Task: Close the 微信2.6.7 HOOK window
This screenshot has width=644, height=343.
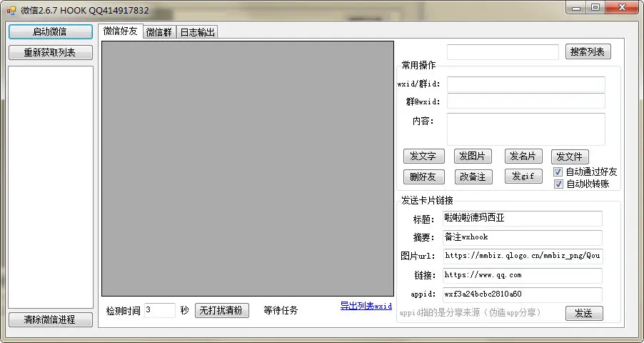Action: pyautogui.click(x=622, y=8)
